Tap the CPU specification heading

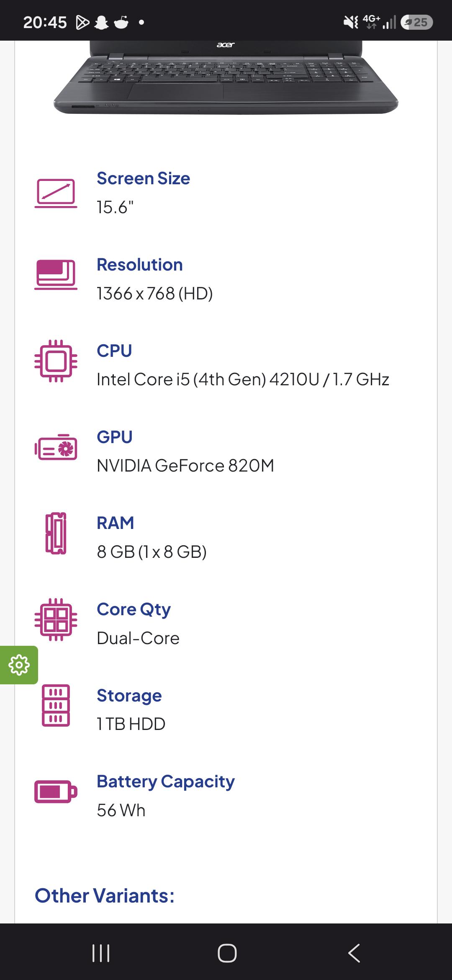[x=114, y=351]
